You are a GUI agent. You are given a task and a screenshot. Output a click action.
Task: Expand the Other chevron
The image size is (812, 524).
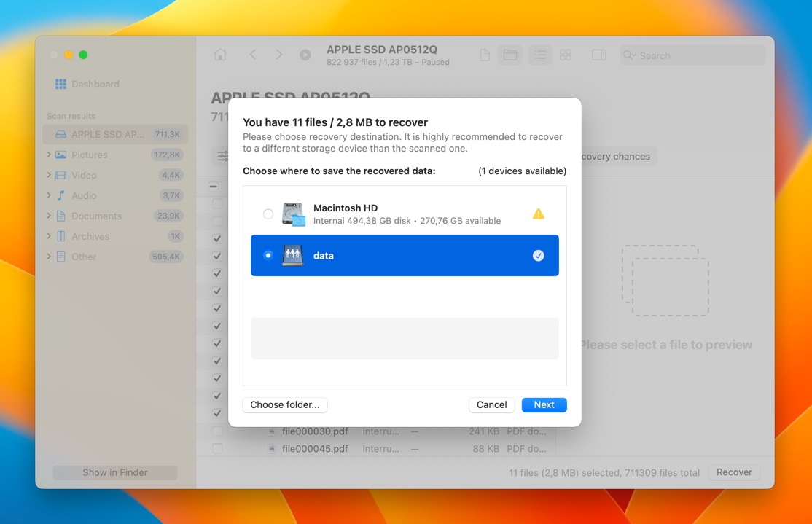tap(49, 257)
